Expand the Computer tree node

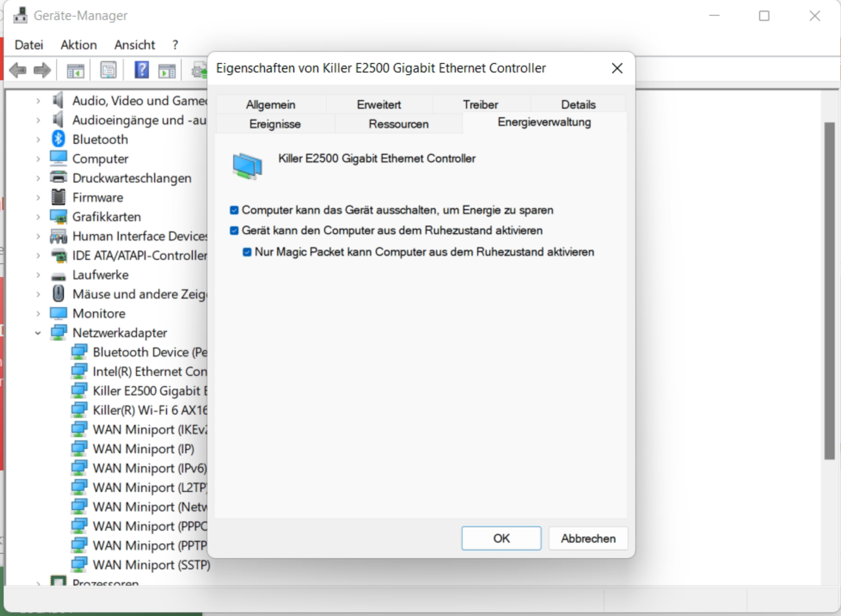point(38,159)
